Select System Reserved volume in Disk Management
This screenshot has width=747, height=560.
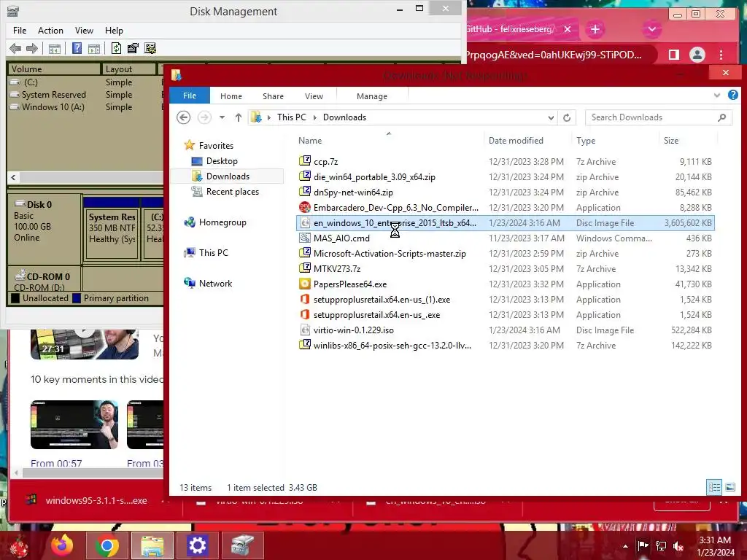[x=53, y=95]
